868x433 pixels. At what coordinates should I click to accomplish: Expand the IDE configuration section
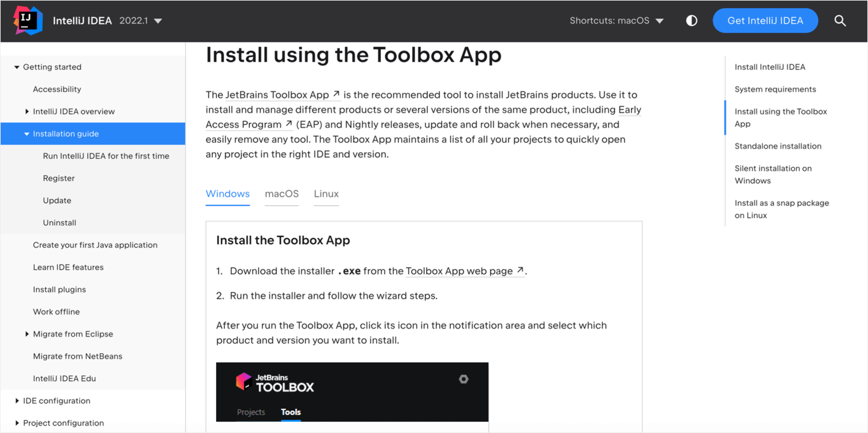[x=17, y=401]
